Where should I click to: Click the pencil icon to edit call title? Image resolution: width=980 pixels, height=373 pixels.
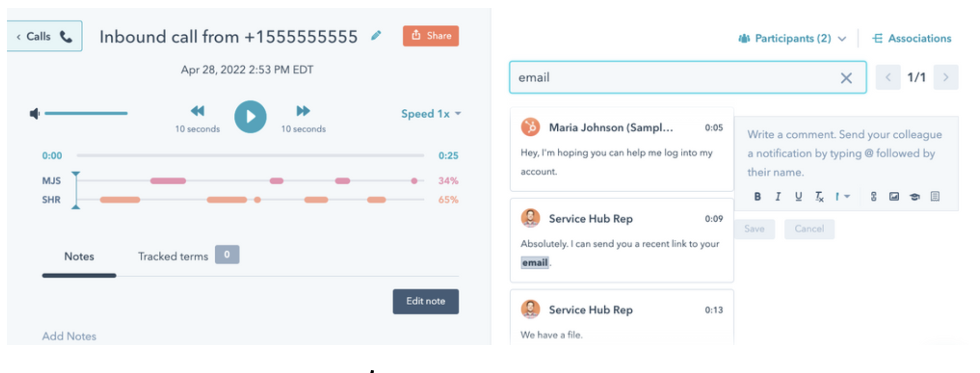tap(376, 36)
